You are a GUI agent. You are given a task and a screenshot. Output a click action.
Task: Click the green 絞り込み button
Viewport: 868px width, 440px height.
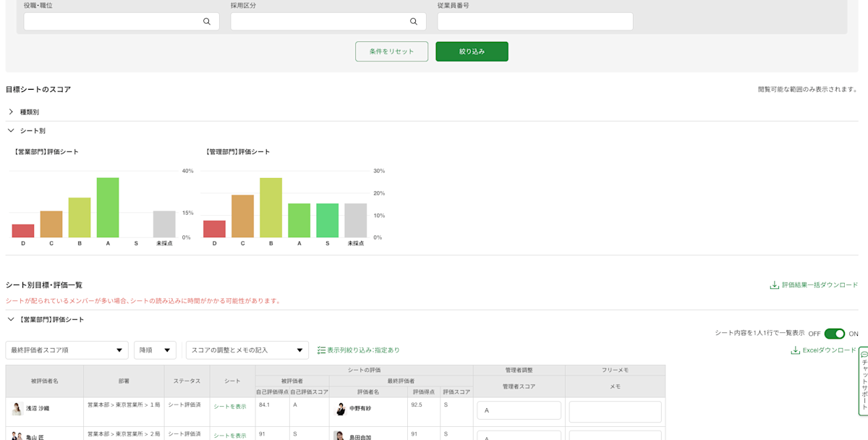click(471, 51)
